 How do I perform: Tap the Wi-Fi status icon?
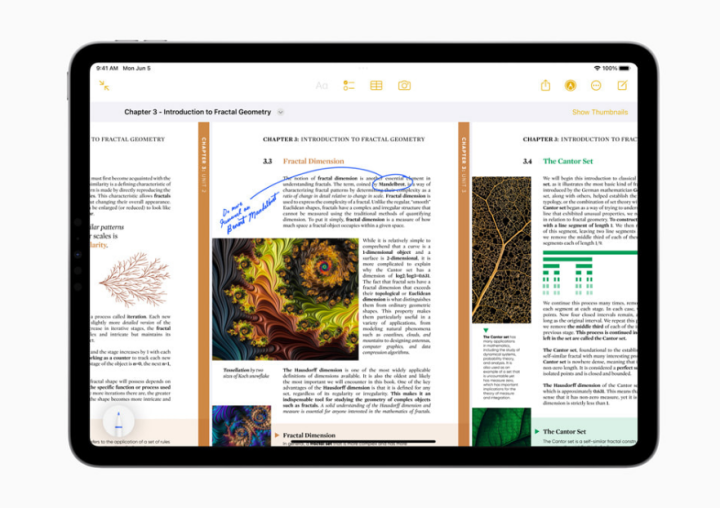tap(597, 68)
